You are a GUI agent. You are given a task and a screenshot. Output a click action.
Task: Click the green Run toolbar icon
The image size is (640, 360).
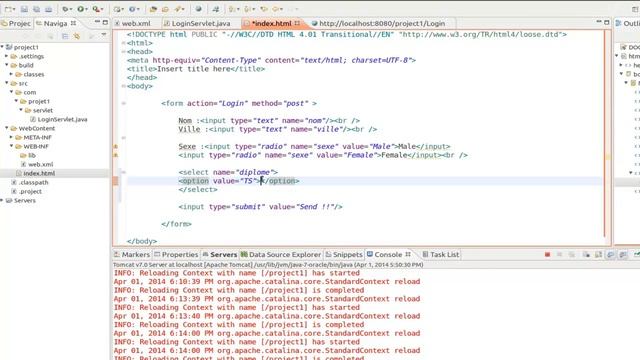click(x=80, y=9)
